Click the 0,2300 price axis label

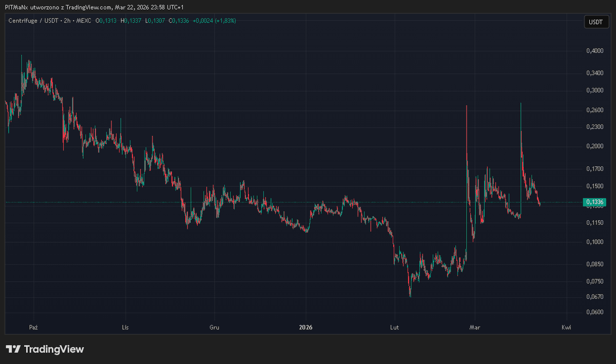pyautogui.click(x=595, y=127)
